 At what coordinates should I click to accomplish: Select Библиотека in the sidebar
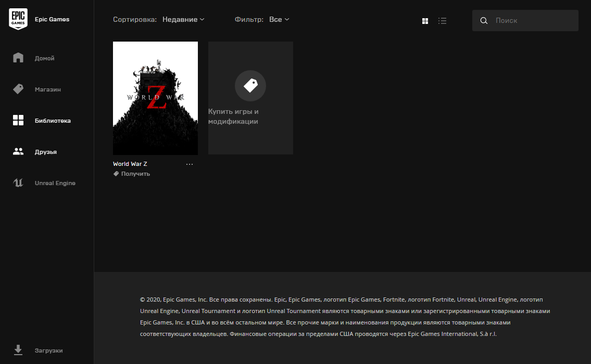[53, 121]
